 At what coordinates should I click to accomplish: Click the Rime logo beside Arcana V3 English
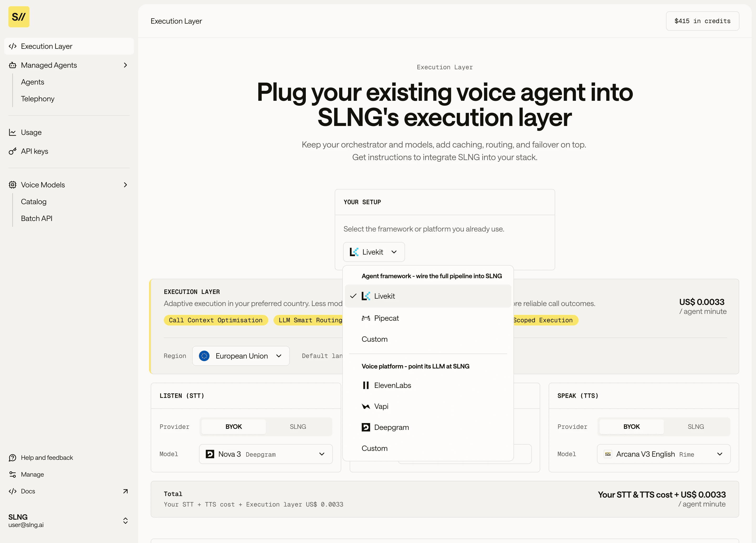[608, 454]
